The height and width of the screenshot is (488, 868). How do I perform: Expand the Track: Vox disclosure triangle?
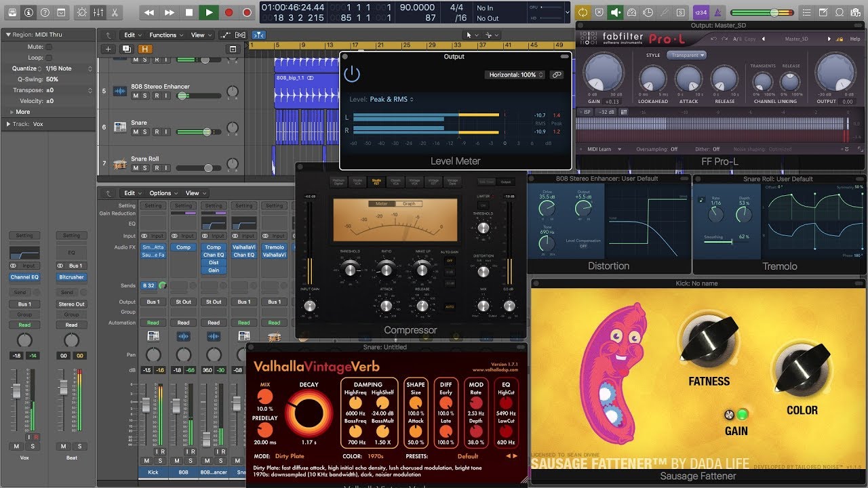[x=8, y=124]
